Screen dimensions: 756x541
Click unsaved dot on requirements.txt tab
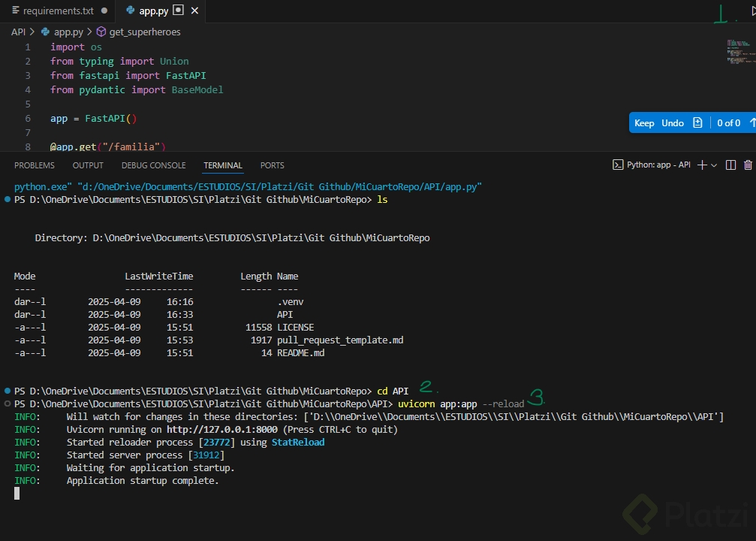click(104, 11)
